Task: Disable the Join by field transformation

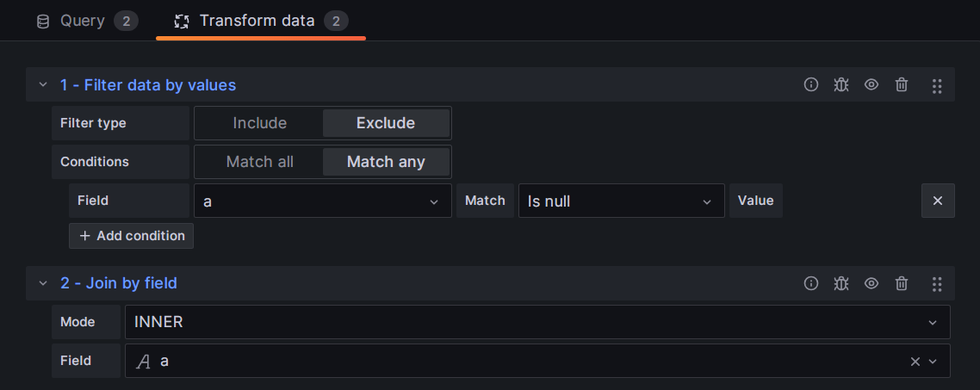Action: [871, 282]
